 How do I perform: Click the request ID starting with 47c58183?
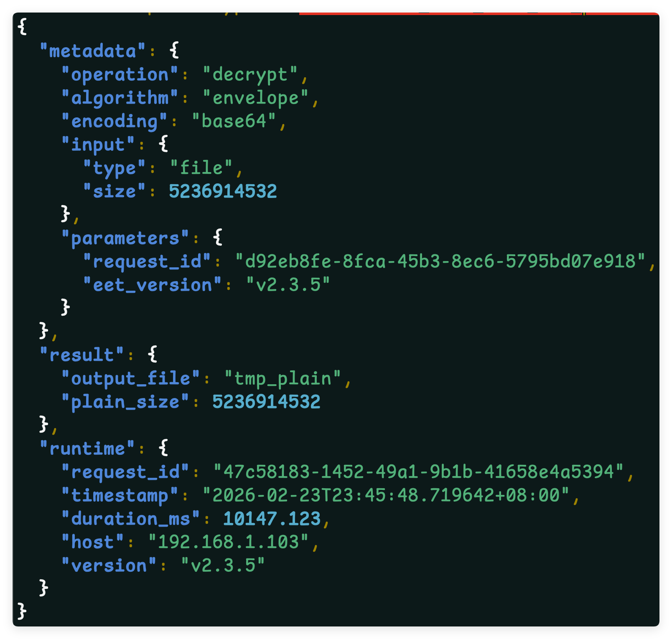click(418, 472)
